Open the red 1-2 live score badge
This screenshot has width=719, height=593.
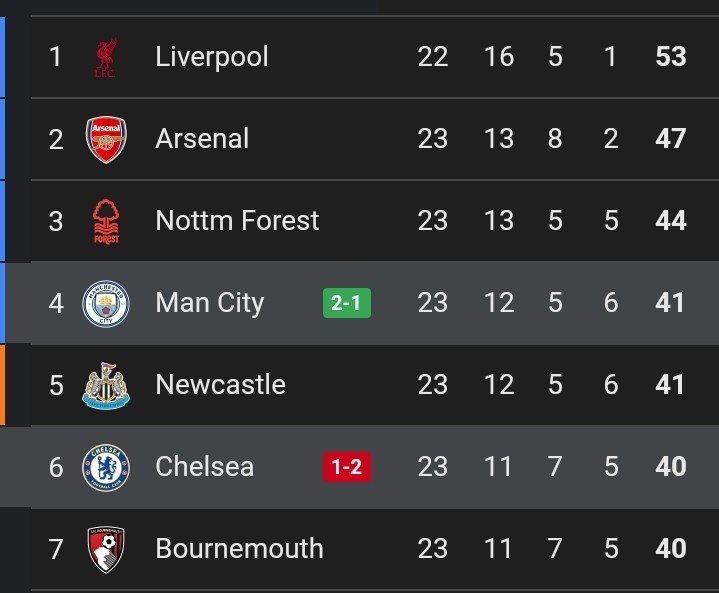click(x=347, y=467)
